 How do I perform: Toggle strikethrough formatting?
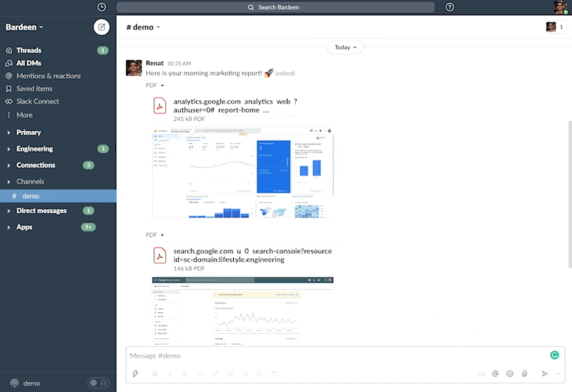pos(185,373)
